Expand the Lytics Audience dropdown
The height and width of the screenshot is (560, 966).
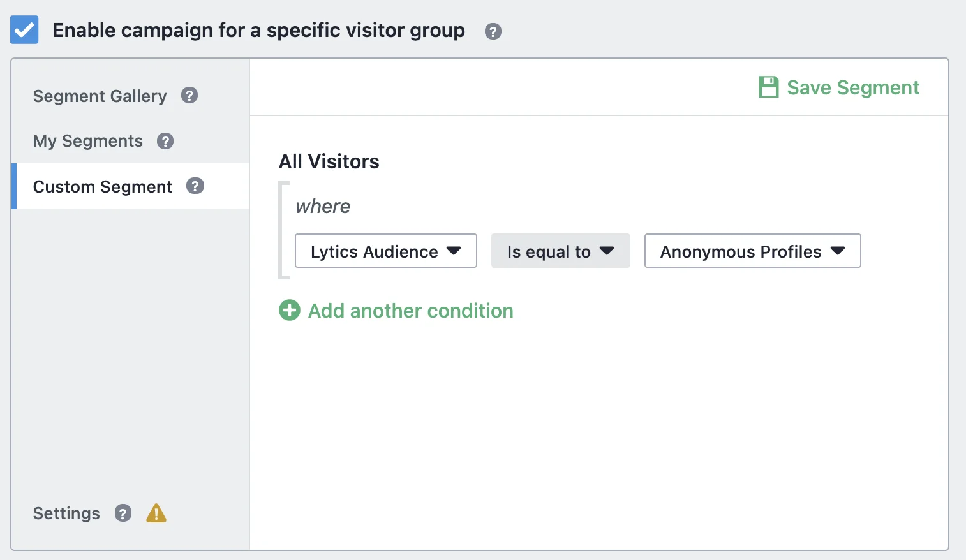(x=385, y=251)
